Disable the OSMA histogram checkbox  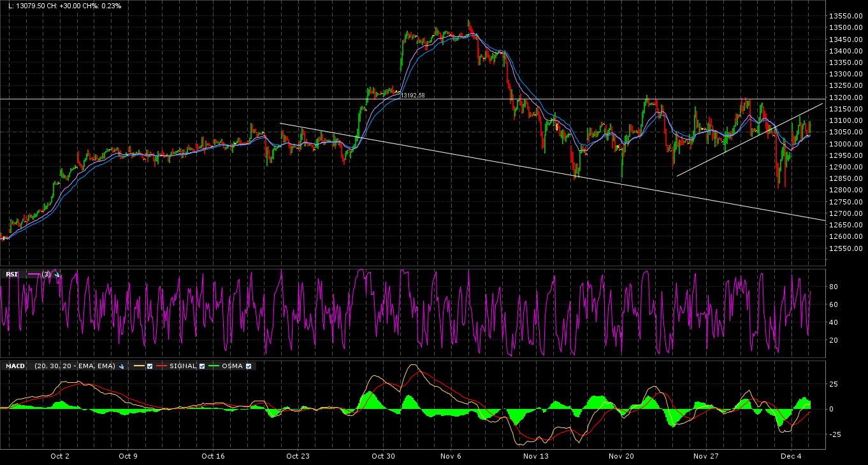click(x=249, y=366)
